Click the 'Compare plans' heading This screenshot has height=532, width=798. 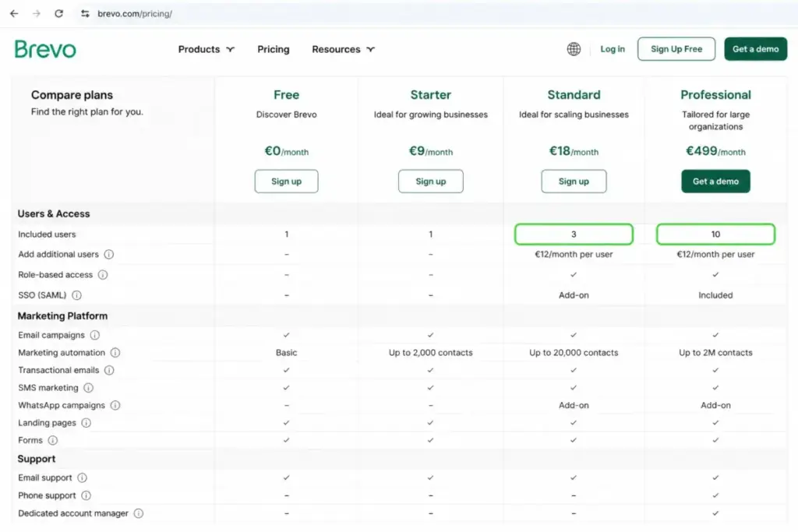[x=72, y=95]
